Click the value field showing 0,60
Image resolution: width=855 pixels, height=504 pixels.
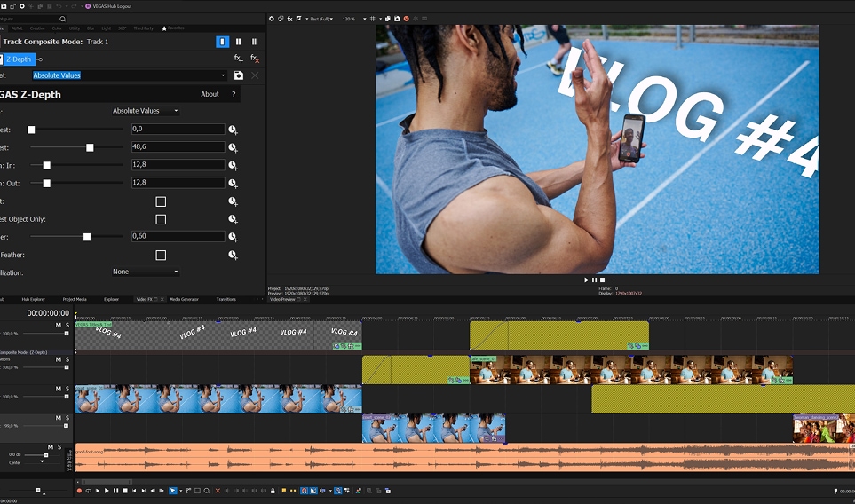(x=178, y=236)
